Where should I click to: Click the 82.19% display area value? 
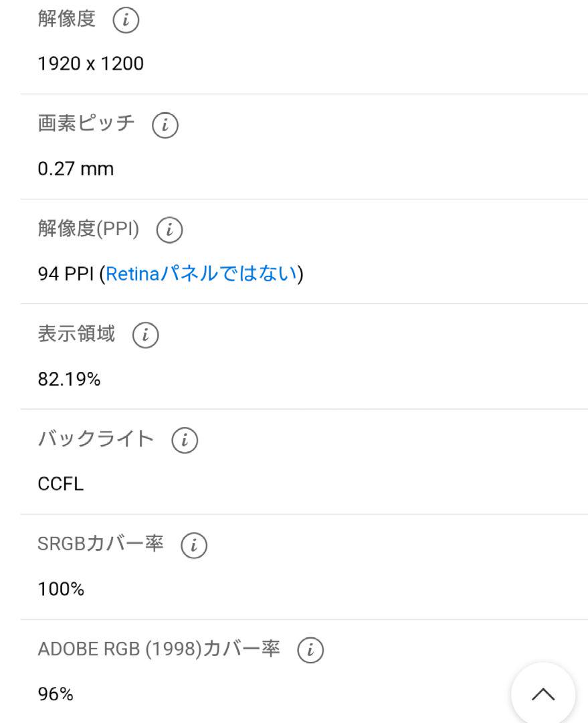[x=69, y=379]
